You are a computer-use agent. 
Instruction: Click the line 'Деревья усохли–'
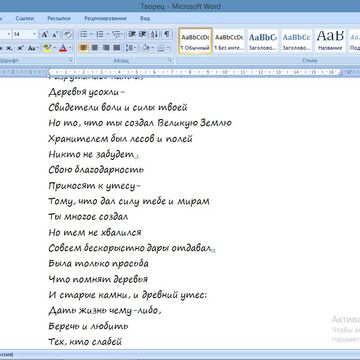[x=87, y=92]
